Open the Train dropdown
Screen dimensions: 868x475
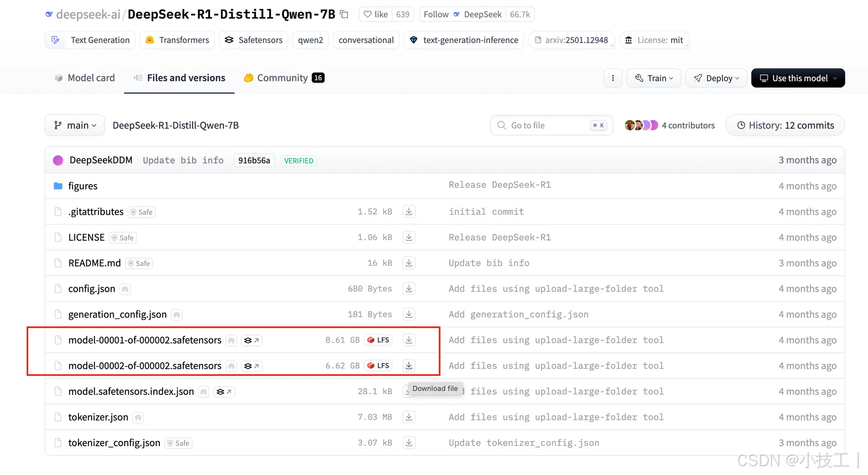pyautogui.click(x=654, y=78)
